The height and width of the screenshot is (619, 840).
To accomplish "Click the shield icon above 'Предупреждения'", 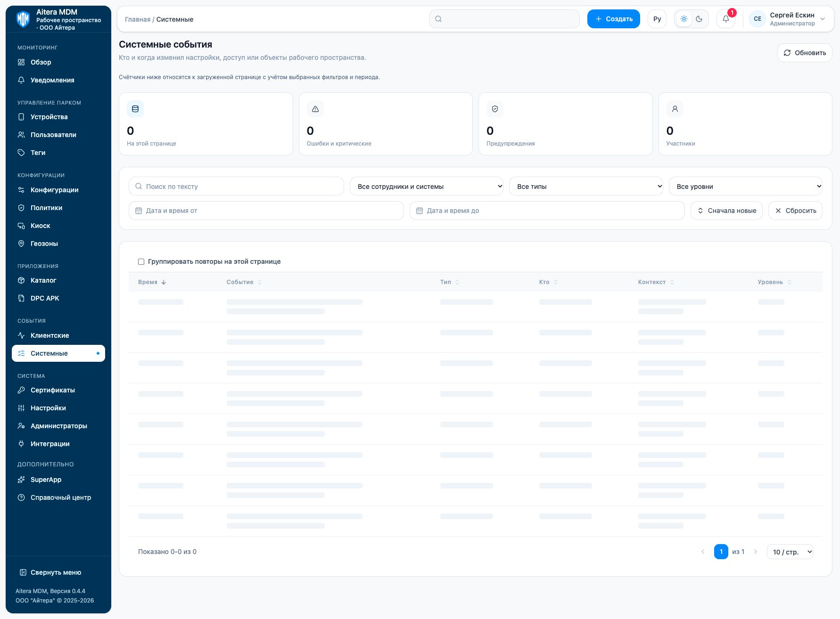I will (x=495, y=109).
